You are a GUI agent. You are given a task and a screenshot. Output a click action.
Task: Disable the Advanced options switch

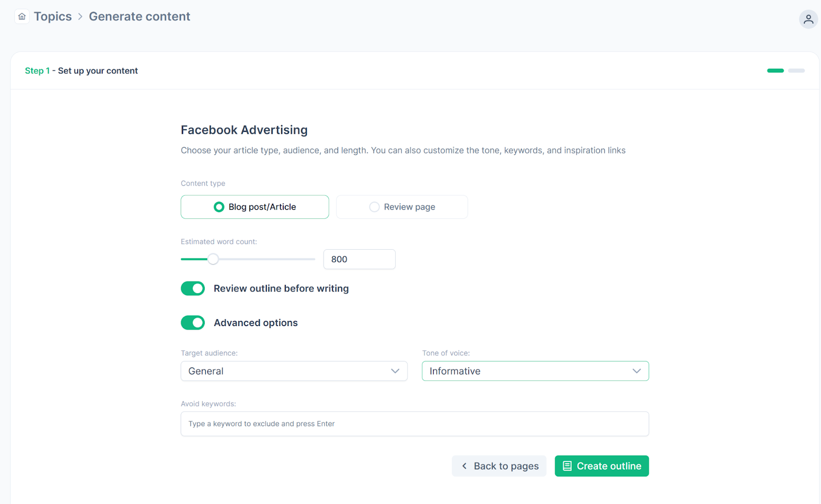tap(193, 323)
